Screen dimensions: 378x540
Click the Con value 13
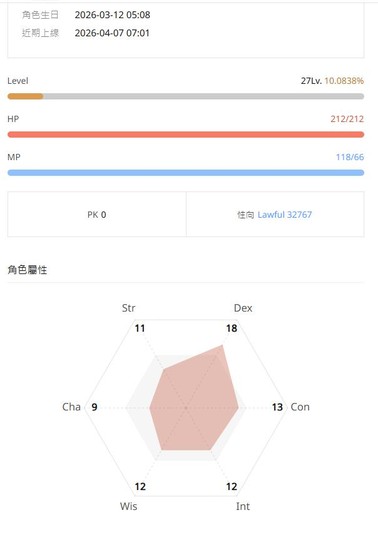tap(277, 407)
